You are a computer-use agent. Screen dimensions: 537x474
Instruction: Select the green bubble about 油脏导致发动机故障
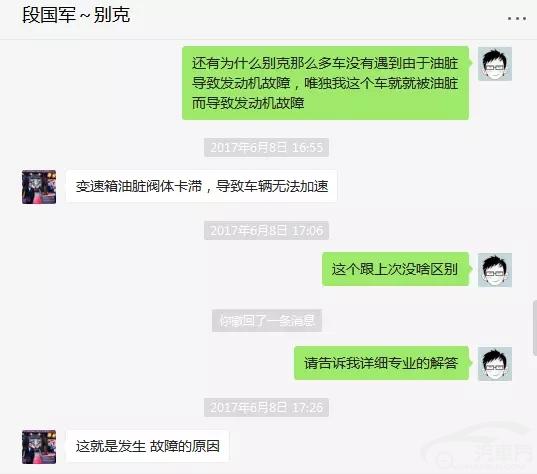[x=325, y=83]
